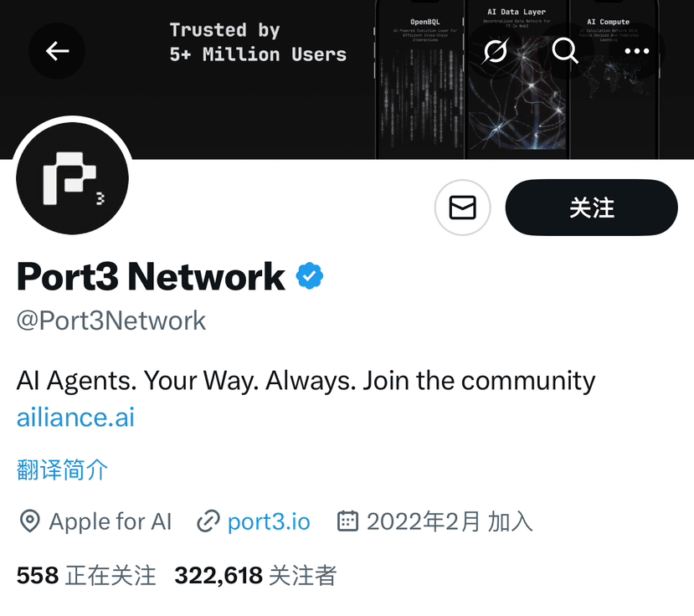The height and width of the screenshot is (616, 694).
Task: Follow Port3 Network with 关注 button
Action: pyautogui.click(x=591, y=207)
